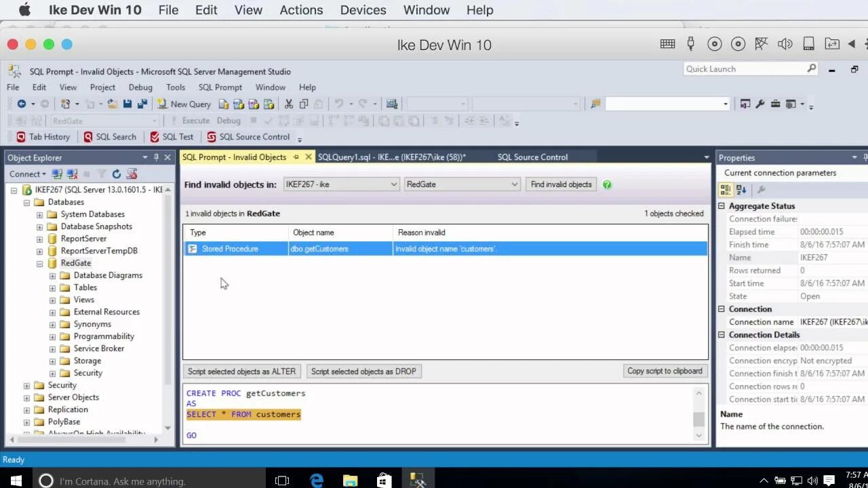Collapse the Connection Details section
Screen dimensions: 868x488
click(722, 335)
